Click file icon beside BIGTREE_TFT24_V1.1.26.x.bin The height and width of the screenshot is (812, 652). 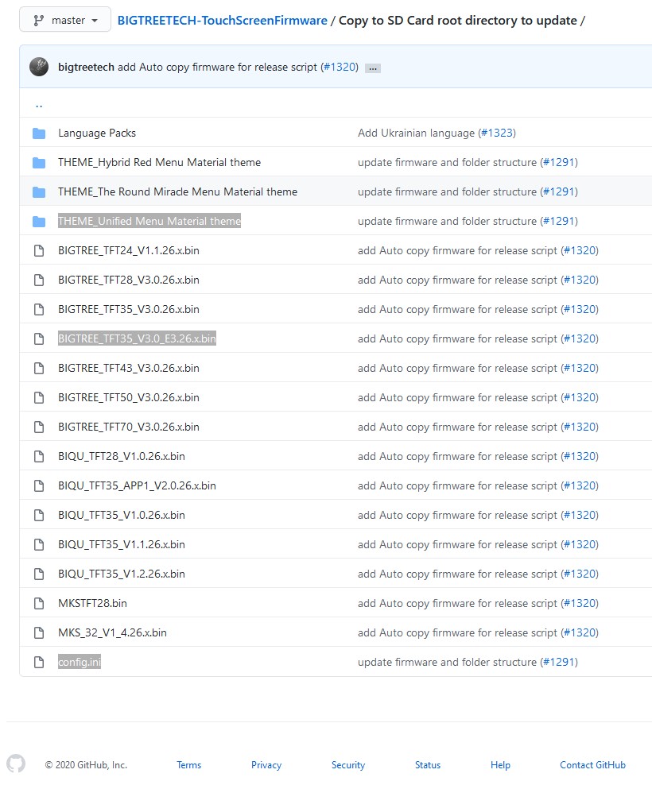point(39,251)
